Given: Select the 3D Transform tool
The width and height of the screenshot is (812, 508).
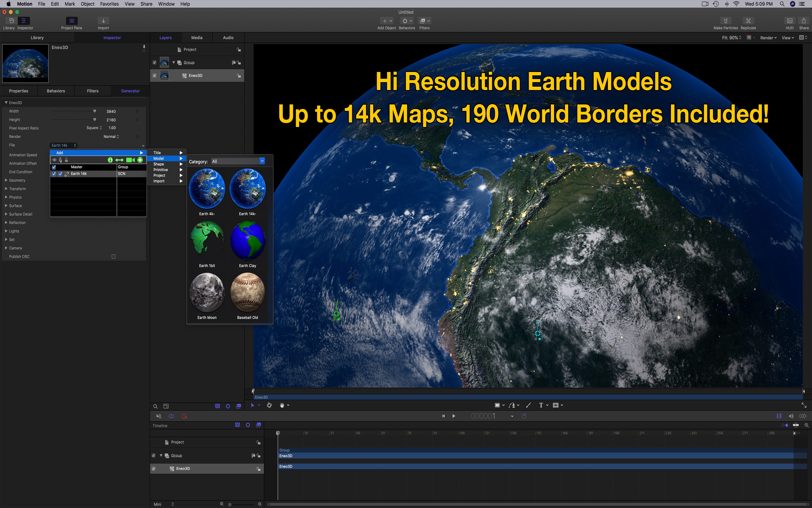Looking at the screenshot, I should 269,405.
